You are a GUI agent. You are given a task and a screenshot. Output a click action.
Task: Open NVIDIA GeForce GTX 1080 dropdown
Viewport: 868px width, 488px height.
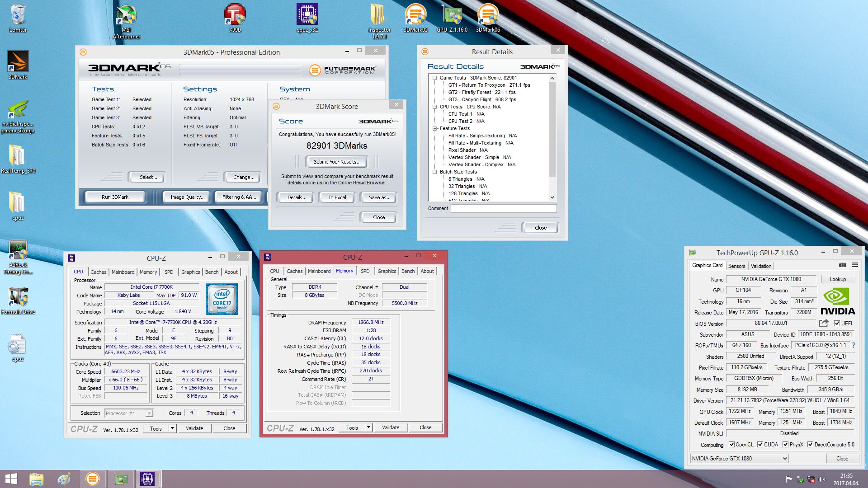click(784, 459)
